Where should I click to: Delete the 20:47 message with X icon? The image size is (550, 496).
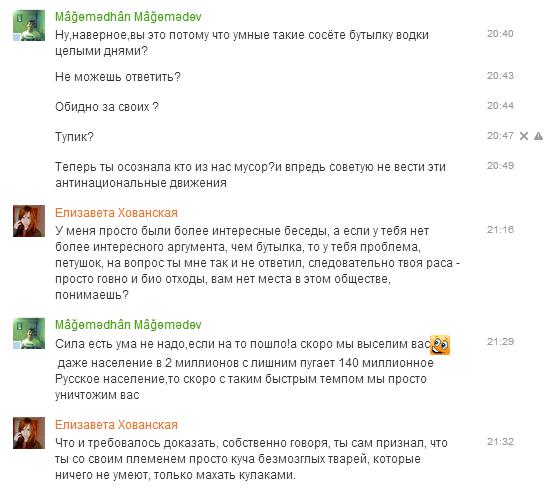point(524,136)
